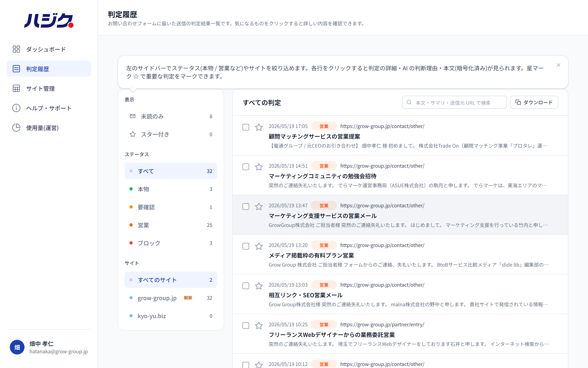Star the 顧問マッチングサービス entry
588x368 pixels.
click(x=259, y=127)
